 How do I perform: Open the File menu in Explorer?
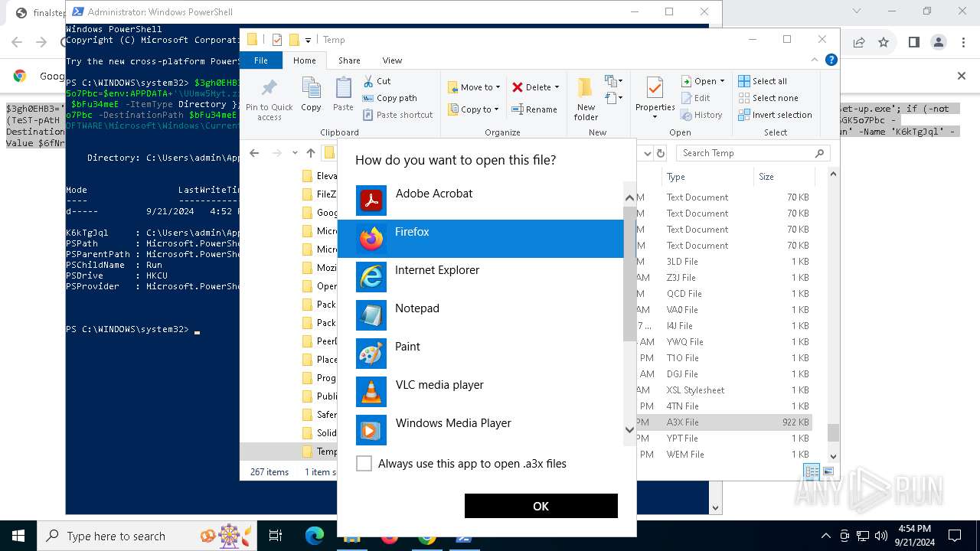[x=261, y=60]
